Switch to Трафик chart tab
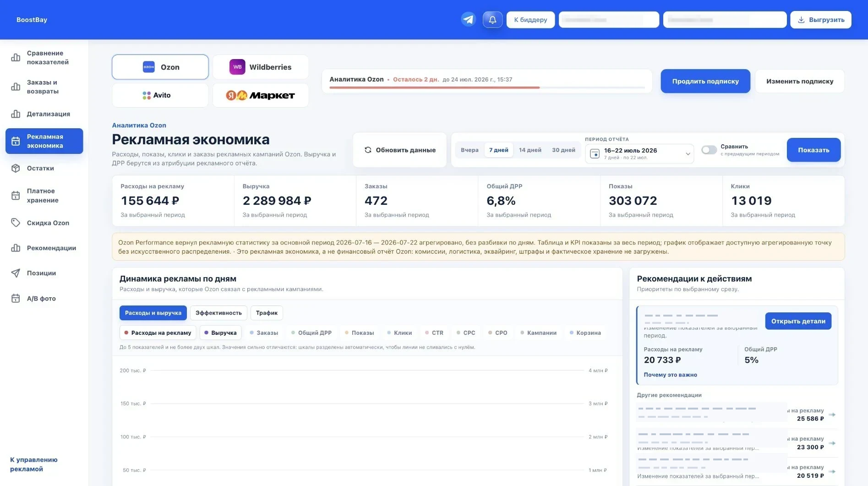868x486 pixels. click(x=267, y=313)
